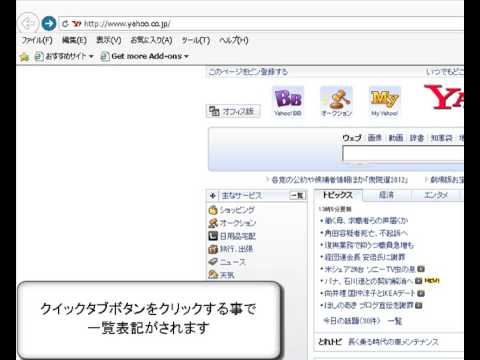This screenshot has height=360, width=480.
Task: Click the photo icon after 石川遼 headline
Action: pyautogui.click(x=419, y=281)
